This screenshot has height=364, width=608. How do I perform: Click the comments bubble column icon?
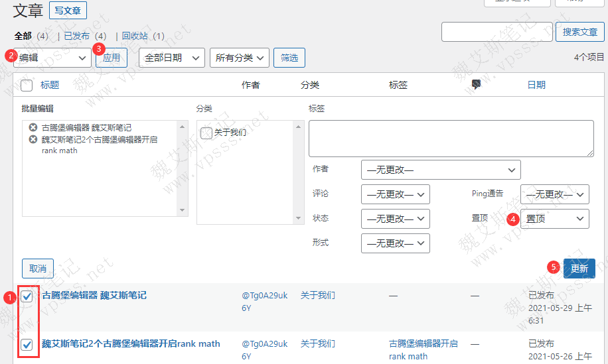point(475,85)
